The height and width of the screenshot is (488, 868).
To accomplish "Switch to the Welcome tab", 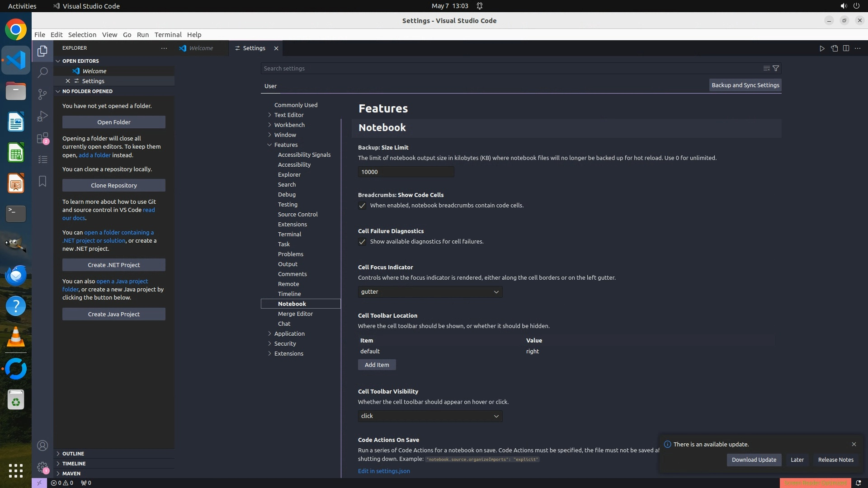I will [201, 48].
